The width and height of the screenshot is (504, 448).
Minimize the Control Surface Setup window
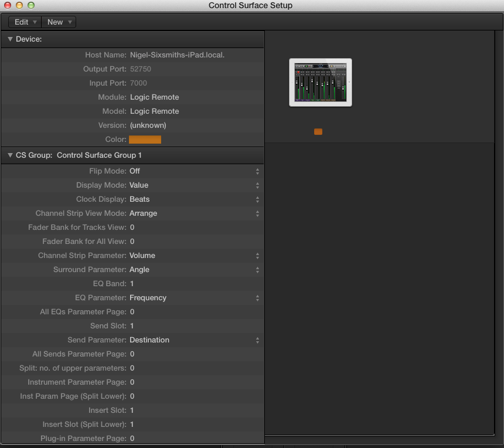[19, 5]
